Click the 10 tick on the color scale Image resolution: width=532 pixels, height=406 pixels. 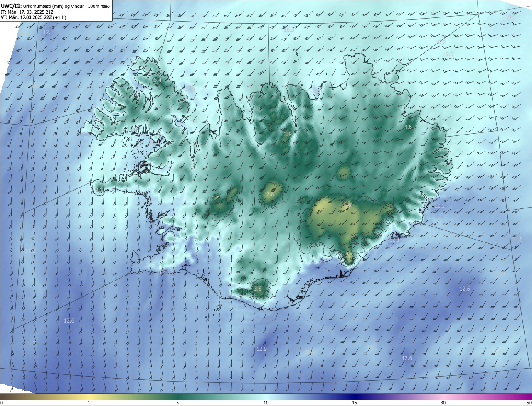[266, 403]
